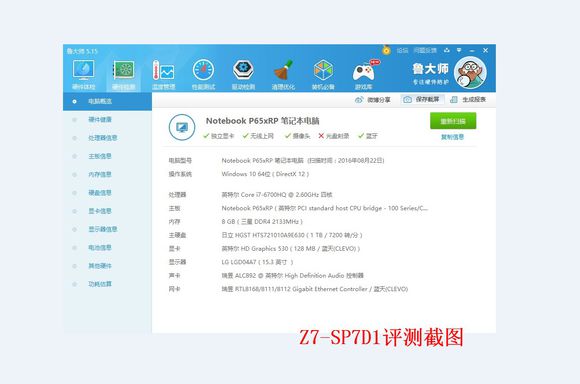The width and height of the screenshot is (580, 384).
Task: Open the 硬件体检 hardware checkup icon
Action: click(x=84, y=74)
